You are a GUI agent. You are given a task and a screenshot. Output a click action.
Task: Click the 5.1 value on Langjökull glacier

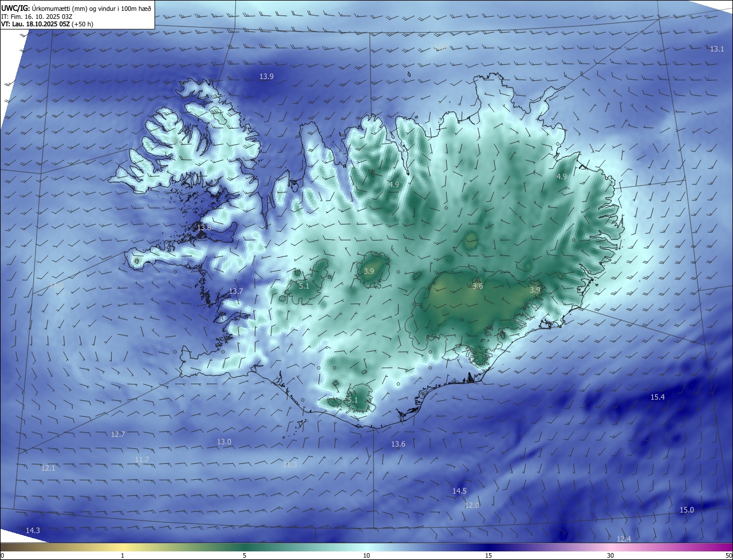pyautogui.click(x=304, y=286)
